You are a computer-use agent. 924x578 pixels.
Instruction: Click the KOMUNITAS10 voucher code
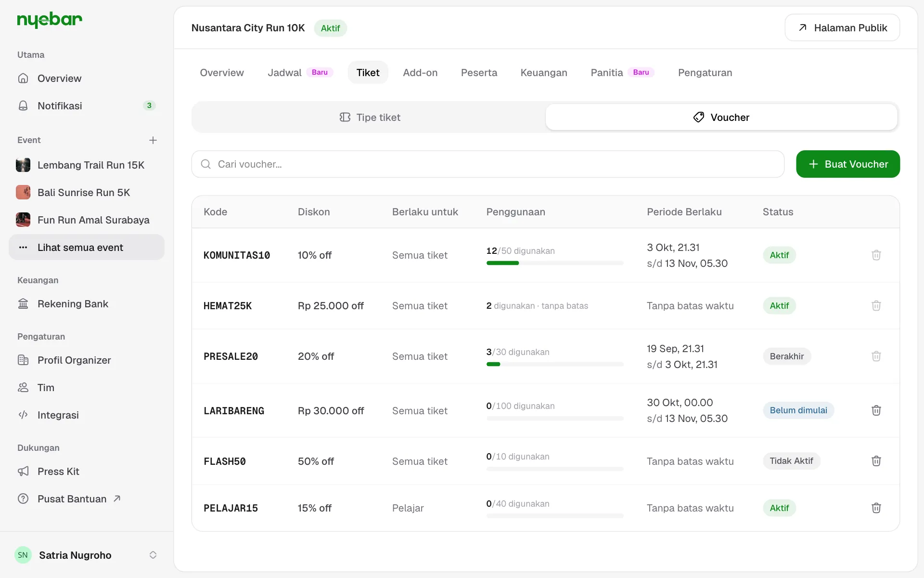tap(237, 255)
